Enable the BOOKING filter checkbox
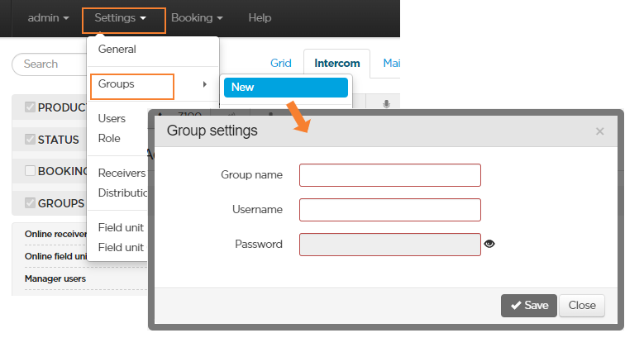This screenshot has width=644, height=352. coord(31,170)
